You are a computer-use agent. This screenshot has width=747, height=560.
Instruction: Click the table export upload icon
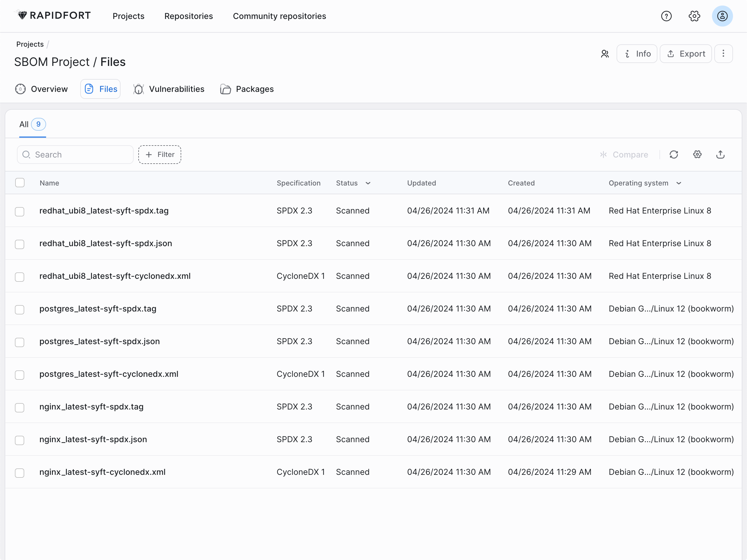[720, 155]
